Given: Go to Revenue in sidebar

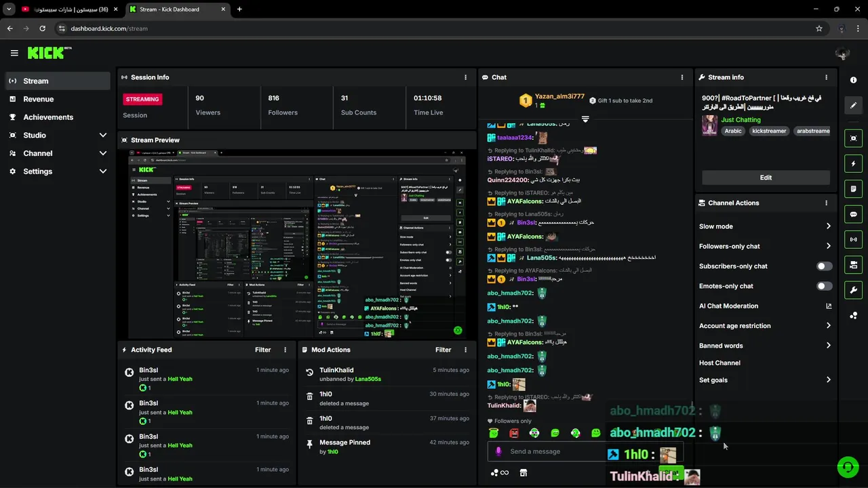Looking at the screenshot, I should point(57,99).
